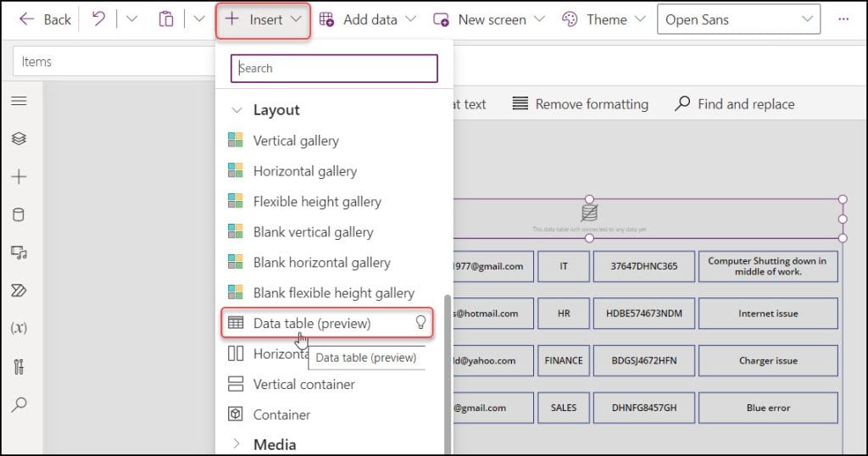Insert a Blank flexible height gallery
The height and width of the screenshot is (456, 868).
pyautogui.click(x=333, y=292)
